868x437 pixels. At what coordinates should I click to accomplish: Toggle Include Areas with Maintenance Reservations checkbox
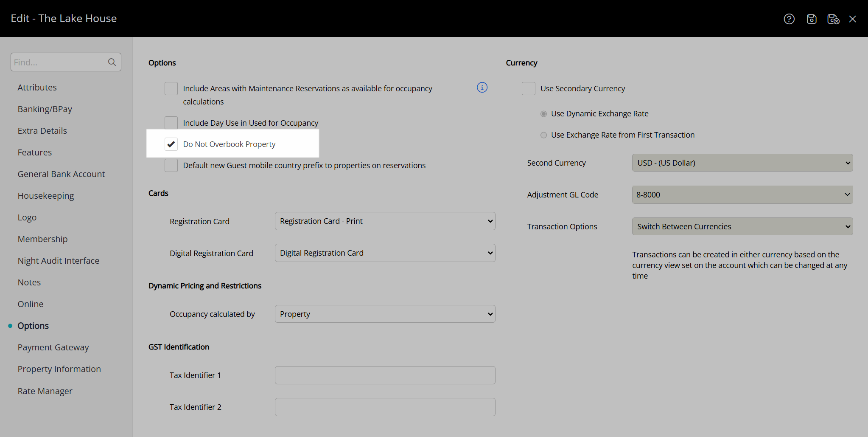point(171,88)
